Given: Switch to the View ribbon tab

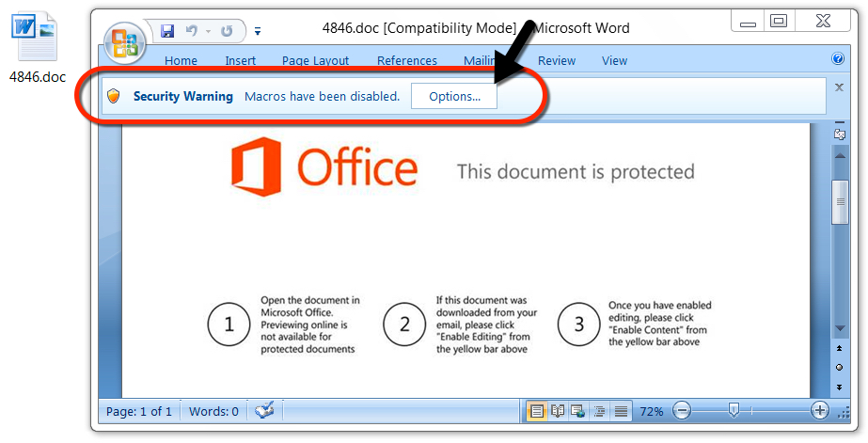Looking at the screenshot, I should pos(614,61).
